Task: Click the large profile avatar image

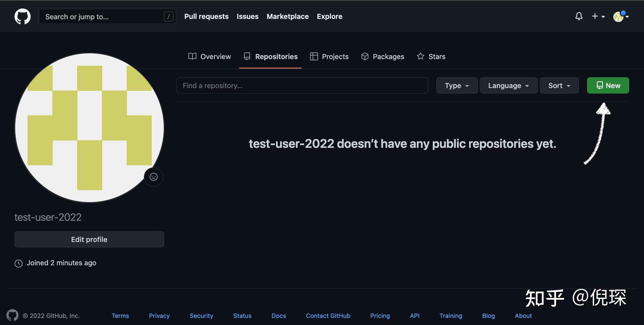Action: [89, 128]
